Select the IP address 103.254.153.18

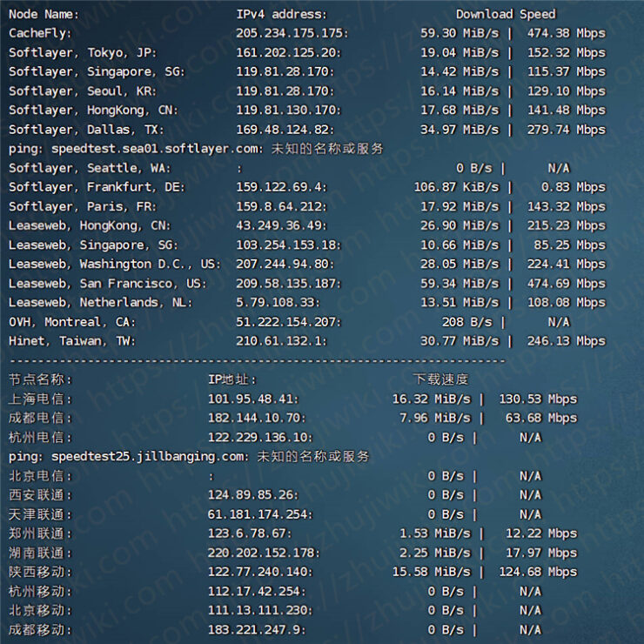(x=288, y=245)
